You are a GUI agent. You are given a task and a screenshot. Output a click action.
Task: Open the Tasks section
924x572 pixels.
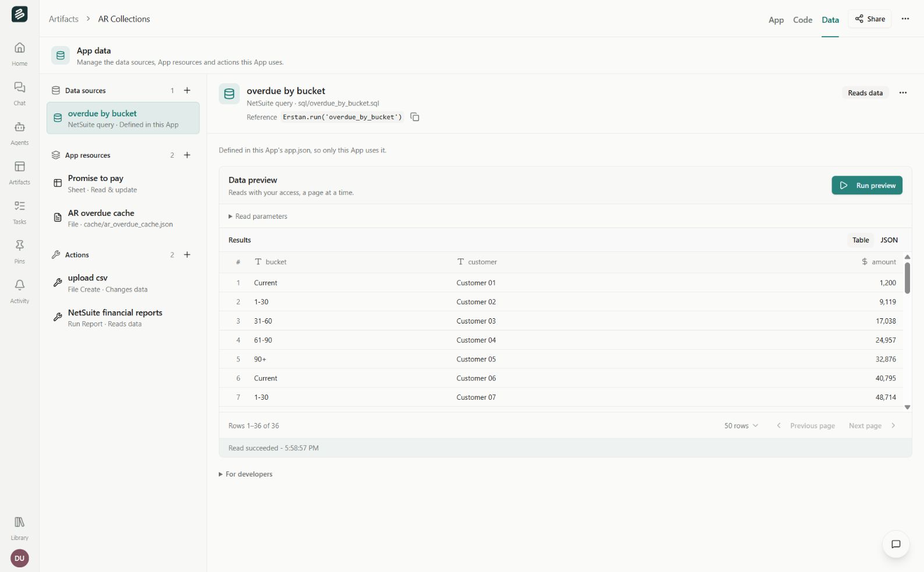click(19, 212)
